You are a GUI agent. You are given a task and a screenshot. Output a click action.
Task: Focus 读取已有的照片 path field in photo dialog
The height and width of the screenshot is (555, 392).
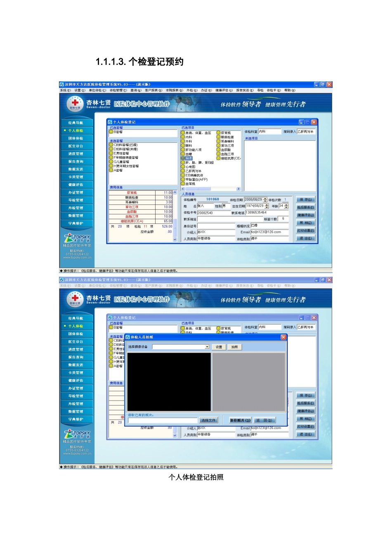[163, 420]
